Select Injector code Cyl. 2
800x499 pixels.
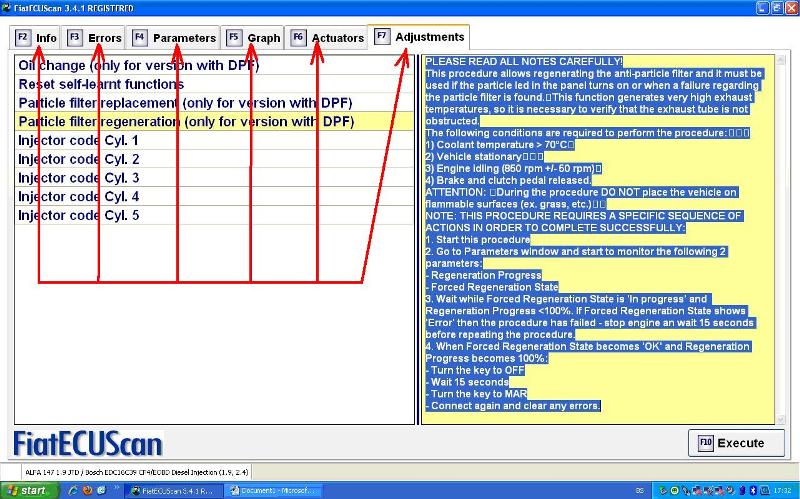point(214,159)
